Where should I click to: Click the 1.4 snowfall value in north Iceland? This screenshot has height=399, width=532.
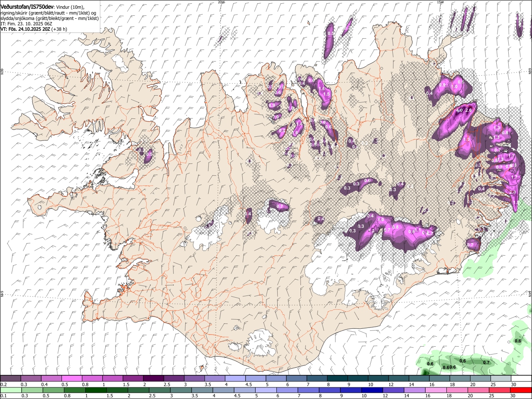pyautogui.click(x=298, y=124)
